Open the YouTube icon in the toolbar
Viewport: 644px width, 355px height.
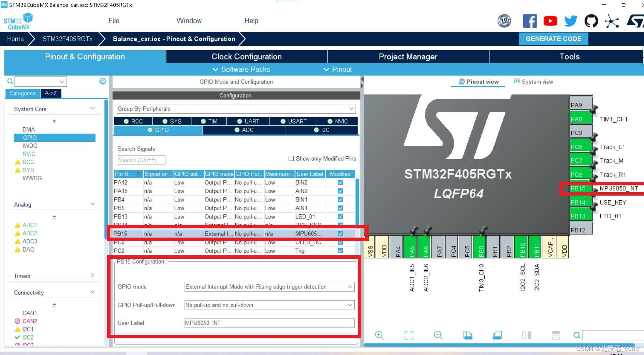[550, 21]
